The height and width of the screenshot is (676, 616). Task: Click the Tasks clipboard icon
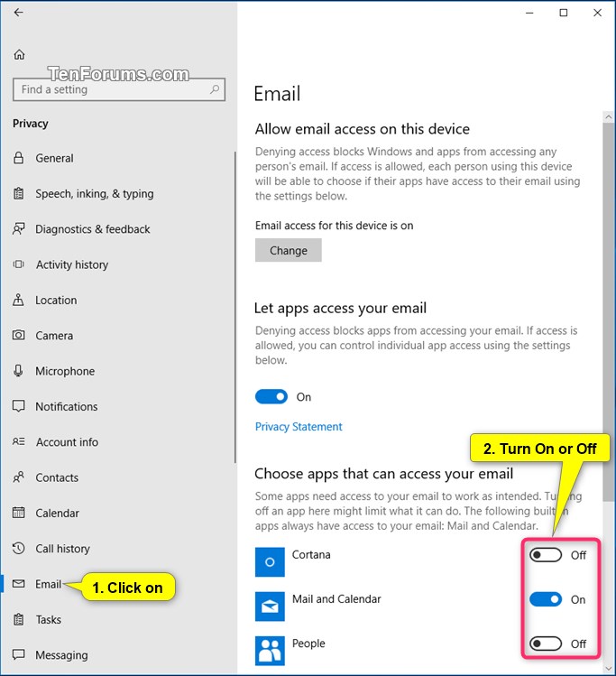19,619
